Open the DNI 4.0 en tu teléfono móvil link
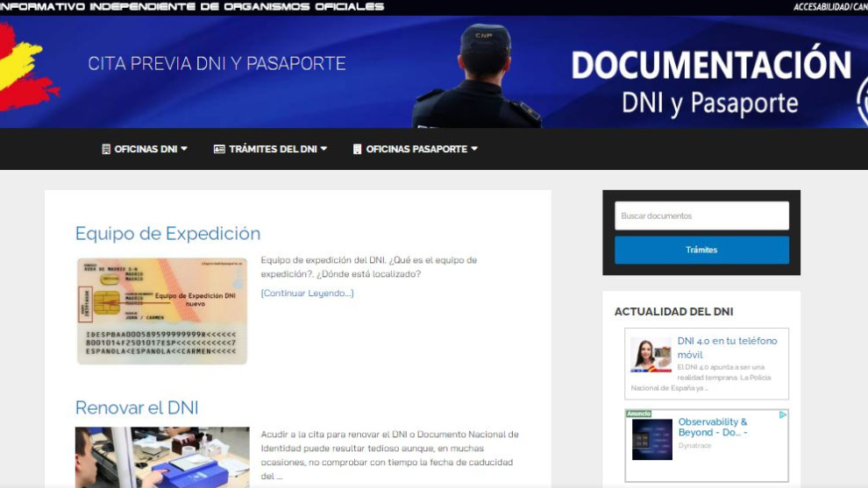This screenshot has height=488, width=868. 727,347
